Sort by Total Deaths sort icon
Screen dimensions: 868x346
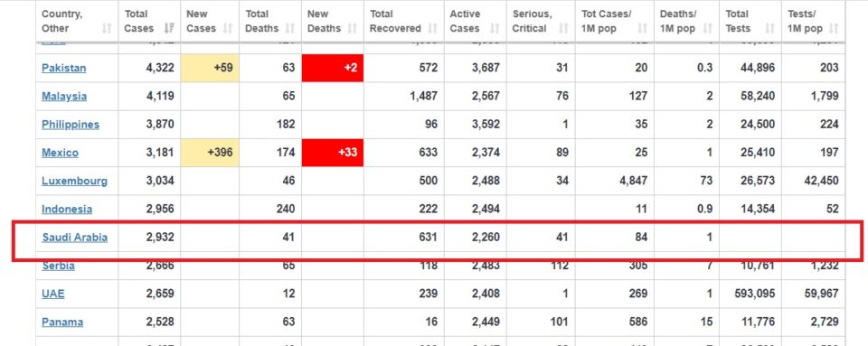[290, 29]
